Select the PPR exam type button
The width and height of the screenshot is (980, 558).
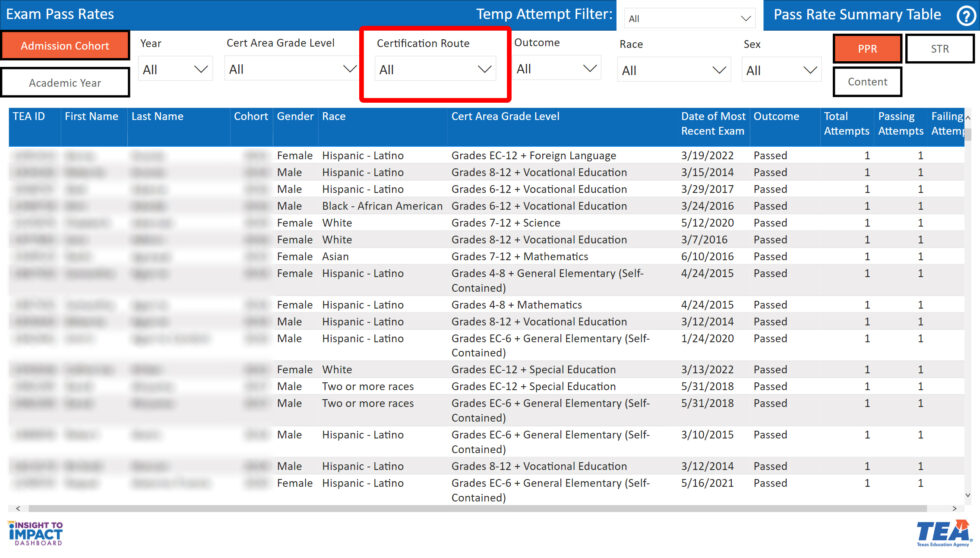coord(867,49)
